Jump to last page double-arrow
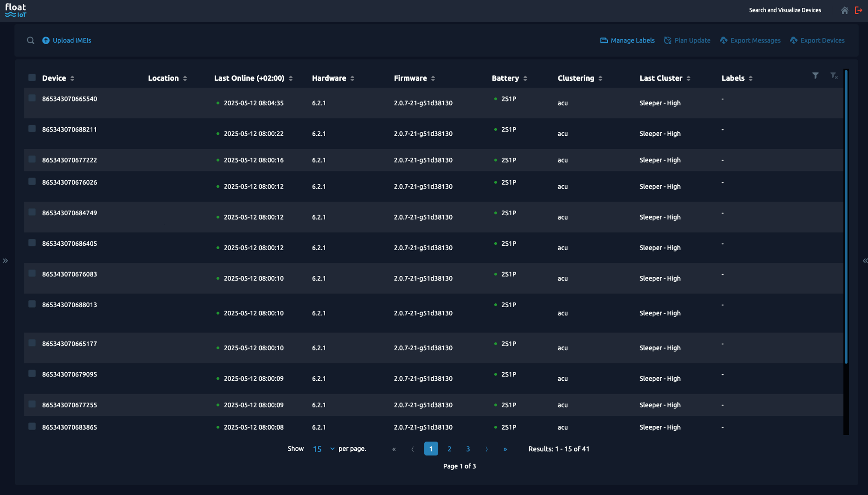This screenshot has width=868, height=495. (x=505, y=449)
